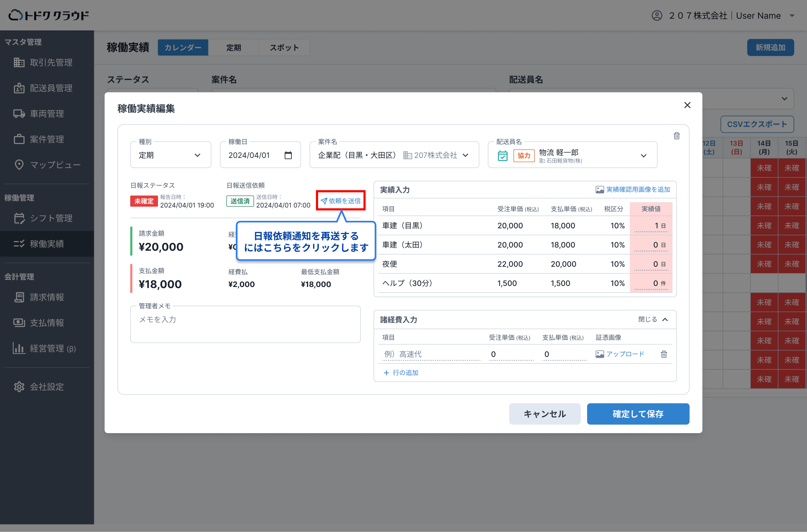Viewport: 807px width, 532px height.
Task: Click ヘルプ（30分） item name
Action: 407,283
